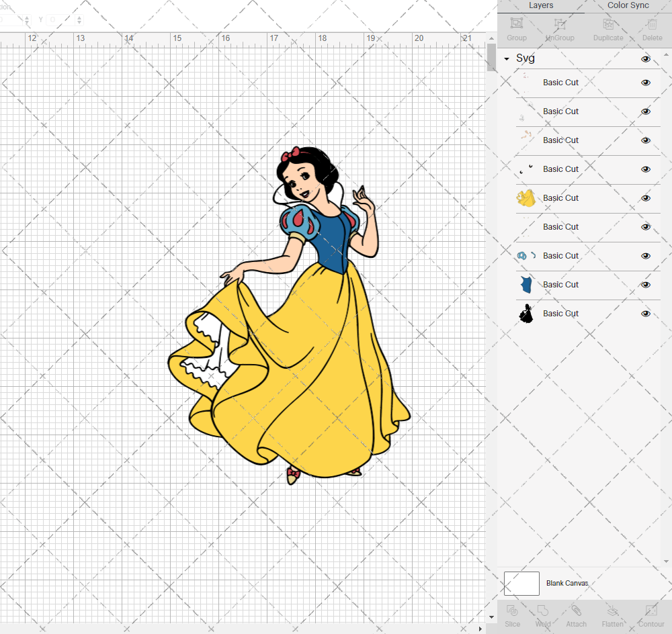Image resolution: width=672 pixels, height=634 pixels.
Task: Select the dark blue bodice layer thumbnail
Action: 526,285
